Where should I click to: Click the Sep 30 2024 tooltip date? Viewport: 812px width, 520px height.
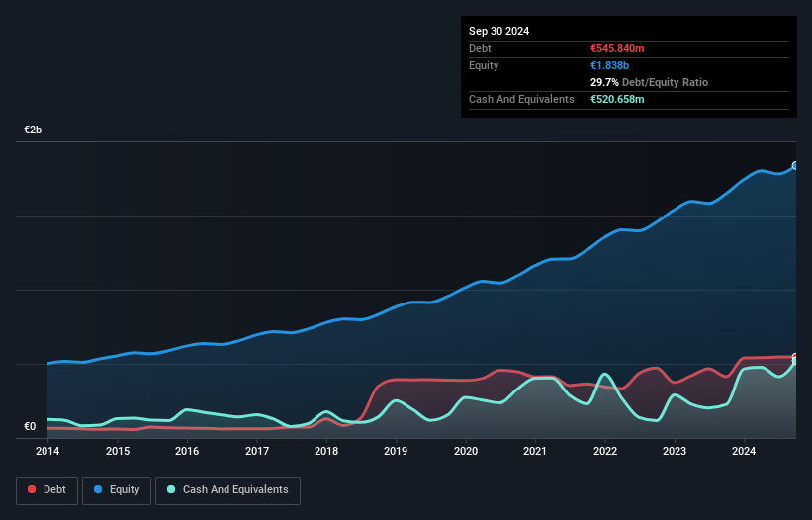(498, 31)
